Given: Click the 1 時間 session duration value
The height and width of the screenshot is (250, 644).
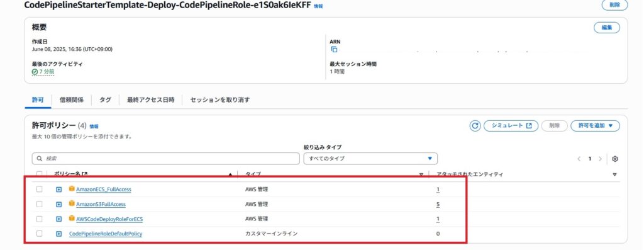Looking at the screenshot, I should tap(337, 72).
